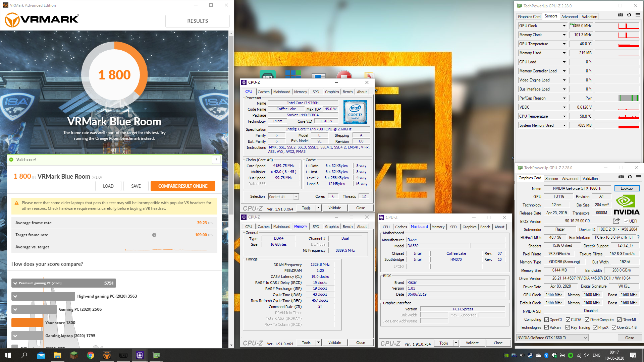Open Socket #1 selection dropdown in CPU-Z
The width and height of the screenshot is (644, 362).
pos(283,197)
